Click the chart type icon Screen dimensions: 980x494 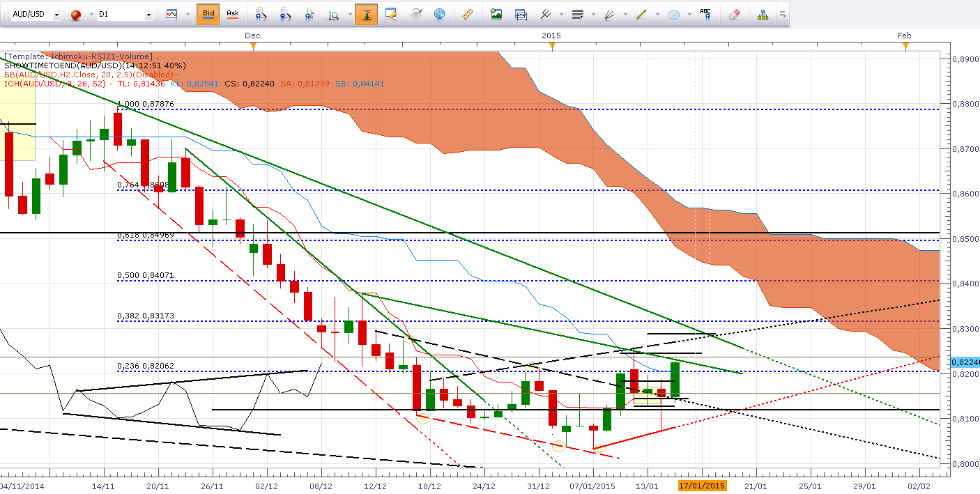[171, 14]
